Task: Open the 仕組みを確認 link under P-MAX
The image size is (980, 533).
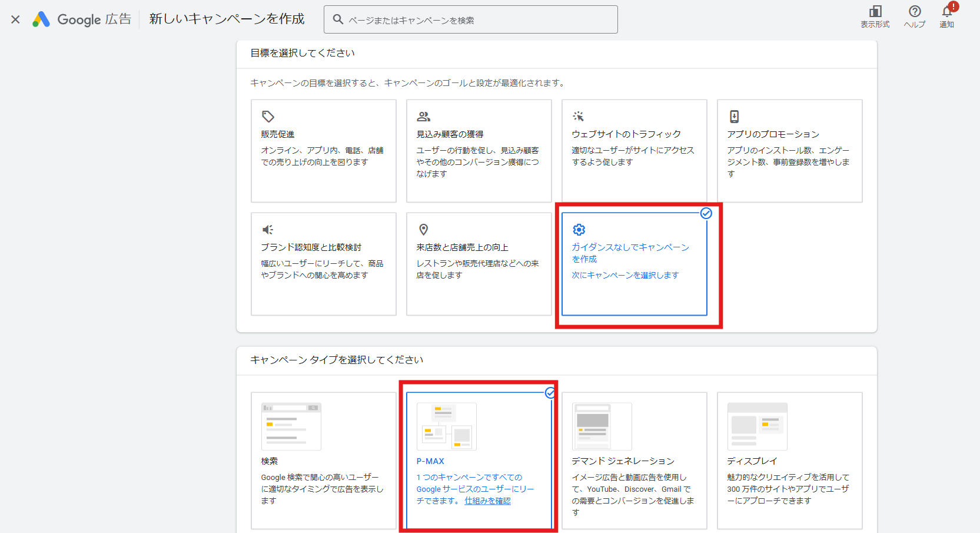Action: pyautogui.click(x=487, y=500)
